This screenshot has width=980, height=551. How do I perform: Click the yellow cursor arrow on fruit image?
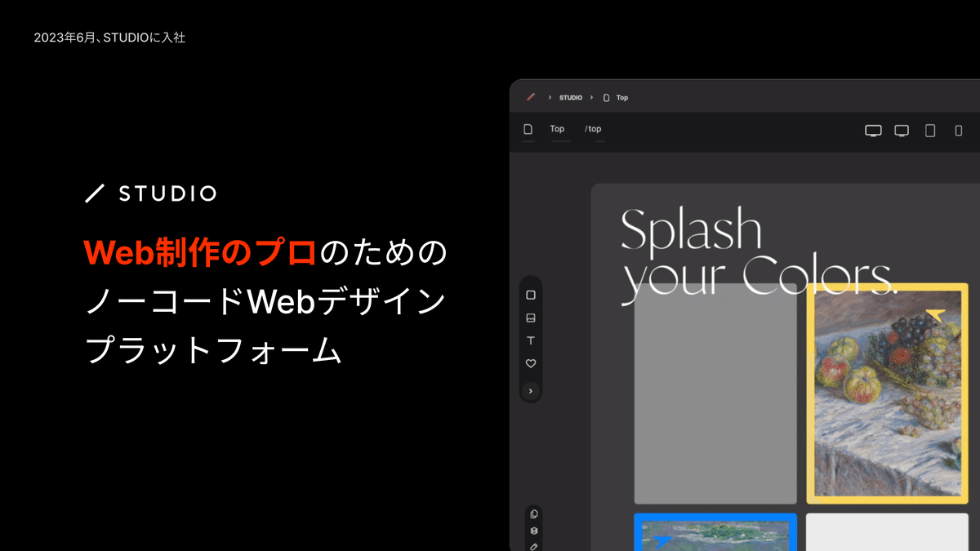pyautogui.click(x=934, y=316)
